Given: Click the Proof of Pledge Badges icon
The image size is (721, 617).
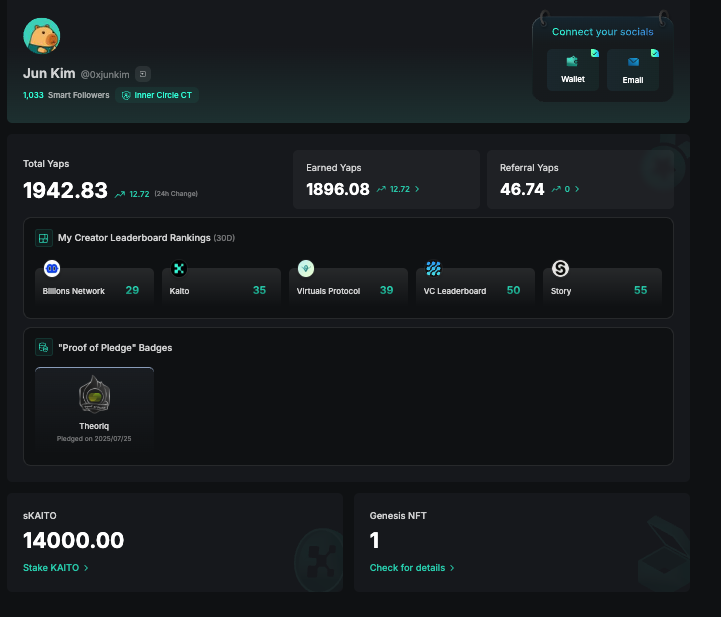Looking at the screenshot, I should click(x=44, y=348).
